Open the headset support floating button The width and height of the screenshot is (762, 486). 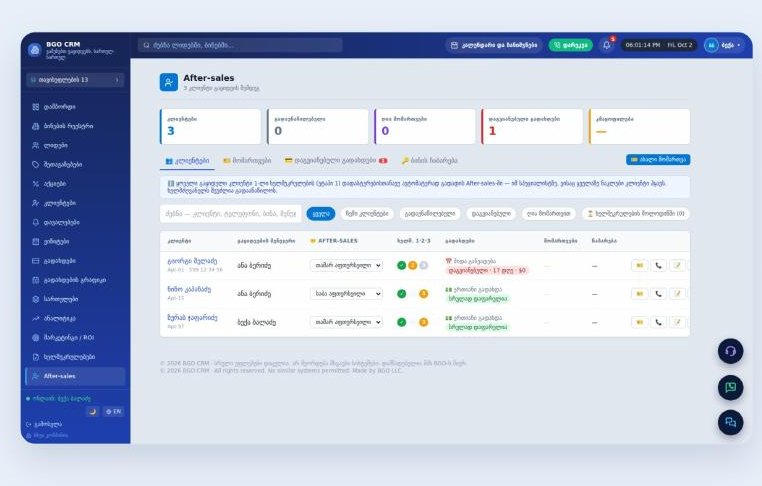point(730,351)
